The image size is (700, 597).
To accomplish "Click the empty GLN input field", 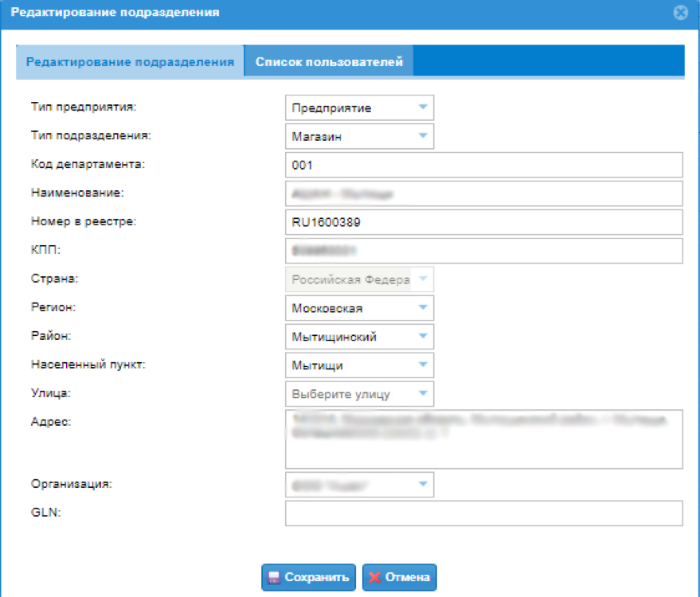I will coord(483,513).
